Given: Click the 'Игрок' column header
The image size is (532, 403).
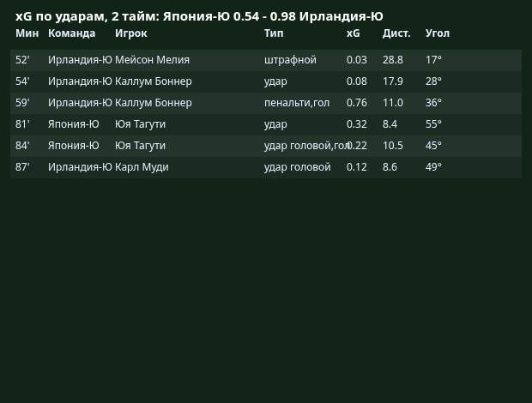Looking at the screenshot, I should coord(131,33).
